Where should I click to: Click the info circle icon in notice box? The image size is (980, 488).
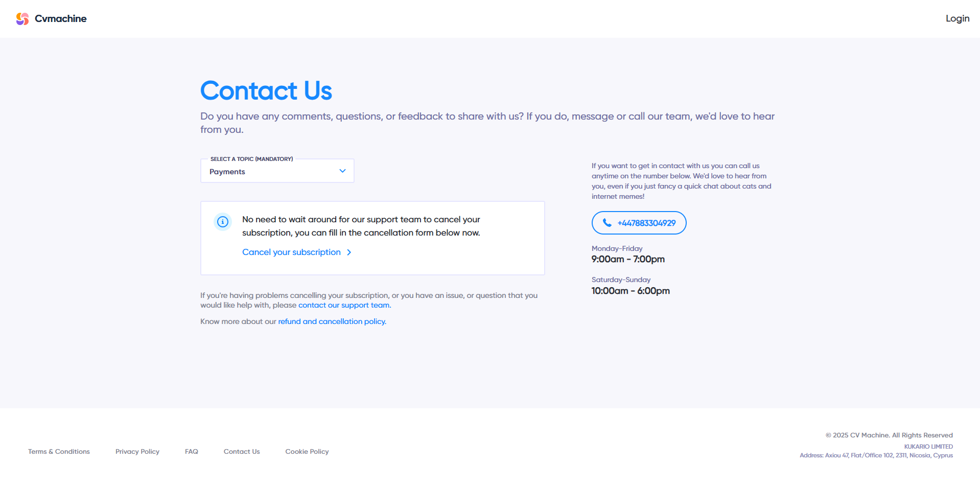coord(223,222)
